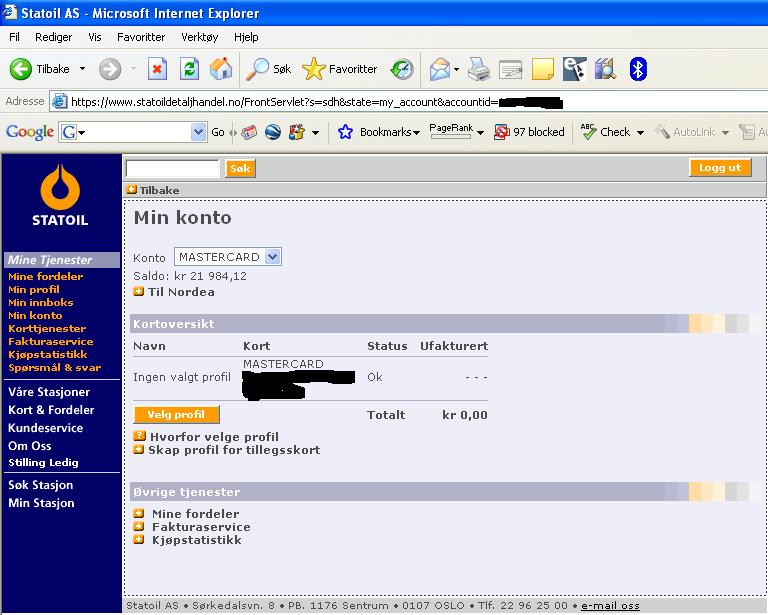Open the Konto MASTERCARD dropdown
Viewport: 768px width, 615px height.
(x=228, y=257)
